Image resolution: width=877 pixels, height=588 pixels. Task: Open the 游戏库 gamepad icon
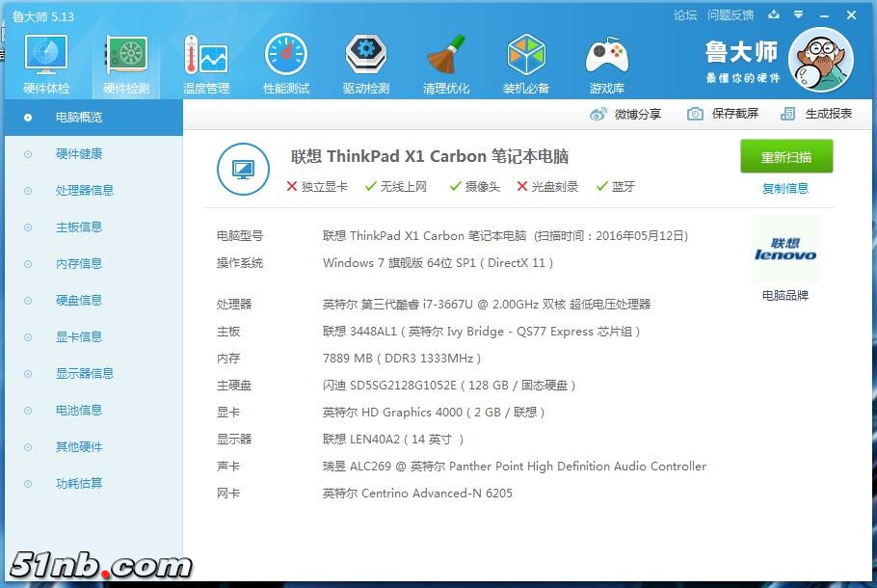[x=606, y=59]
